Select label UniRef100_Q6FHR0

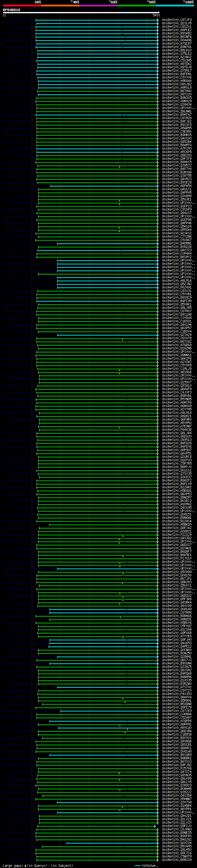177,419
